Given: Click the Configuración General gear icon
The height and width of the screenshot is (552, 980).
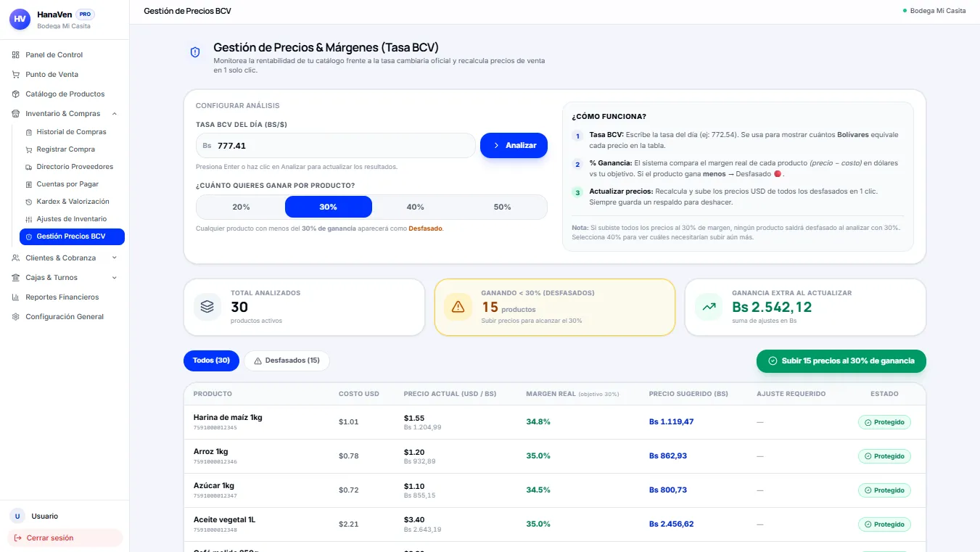Looking at the screenshot, I should pos(16,317).
